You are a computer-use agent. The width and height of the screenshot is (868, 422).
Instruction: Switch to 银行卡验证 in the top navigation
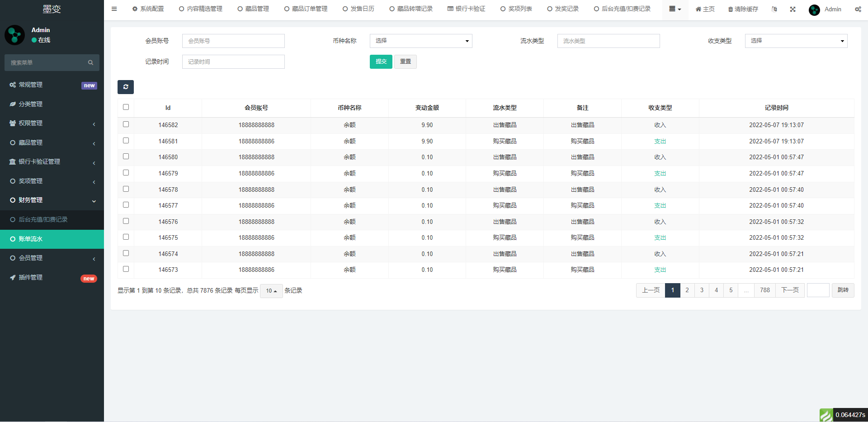(x=466, y=8)
